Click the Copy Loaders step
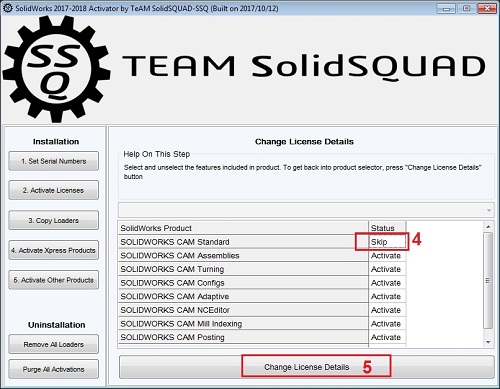 (54, 220)
